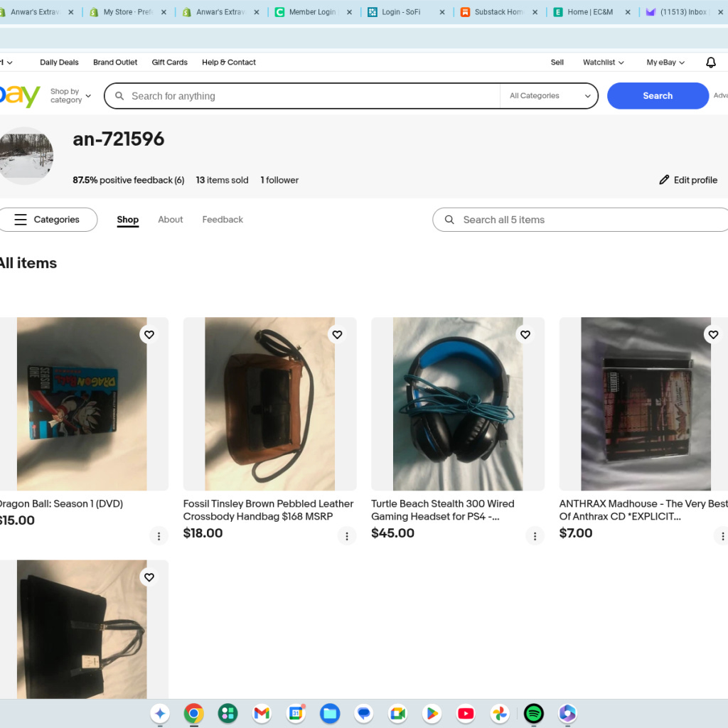Screen dimensions: 728x728
Task: Open Fossil Tinsley Brown Pebbled Leather title
Action: pos(268,510)
